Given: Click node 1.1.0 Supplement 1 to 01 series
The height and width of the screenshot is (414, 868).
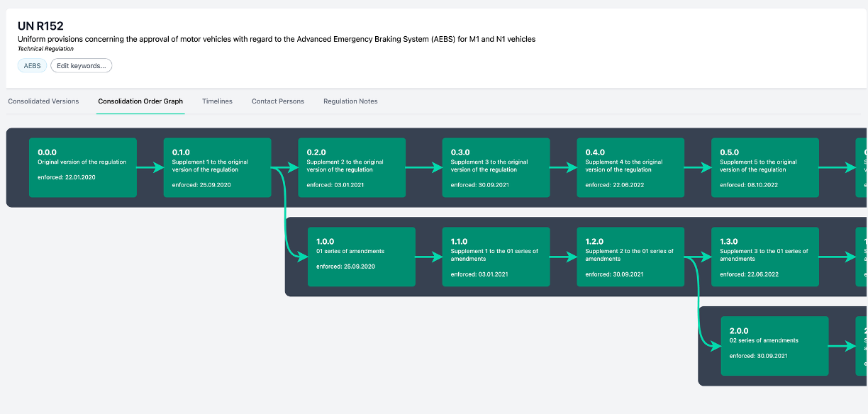Looking at the screenshot, I should (496, 257).
